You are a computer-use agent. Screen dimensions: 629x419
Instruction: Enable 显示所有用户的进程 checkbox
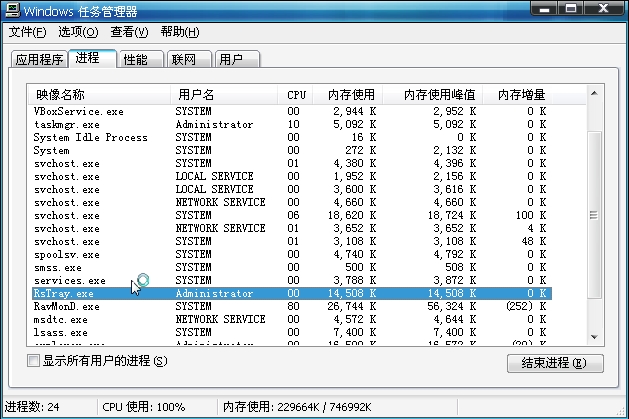(x=34, y=360)
